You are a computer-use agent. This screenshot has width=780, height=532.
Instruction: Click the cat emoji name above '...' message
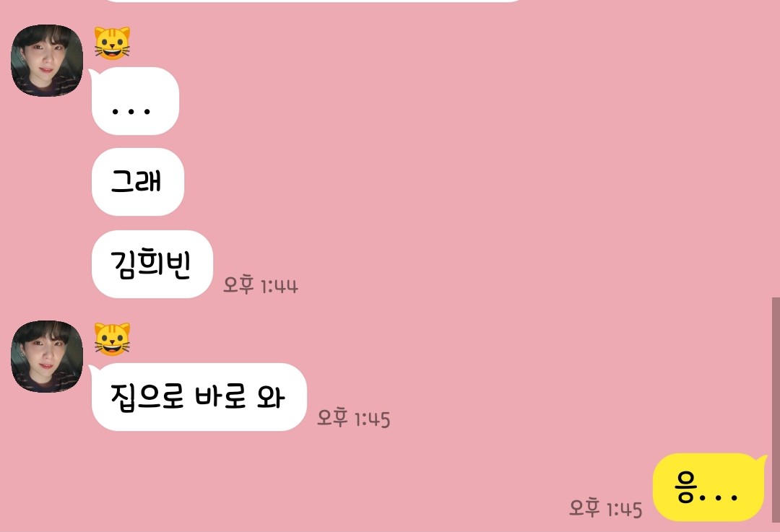tap(113, 43)
